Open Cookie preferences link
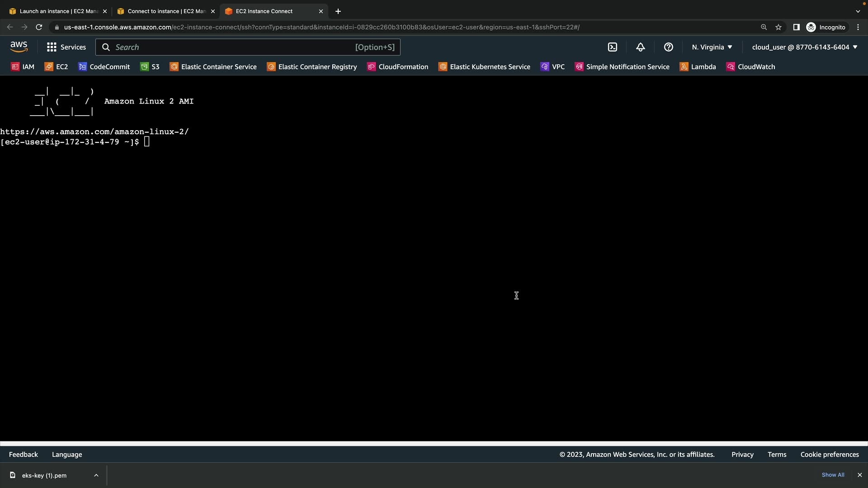The image size is (868, 488). (829, 455)
